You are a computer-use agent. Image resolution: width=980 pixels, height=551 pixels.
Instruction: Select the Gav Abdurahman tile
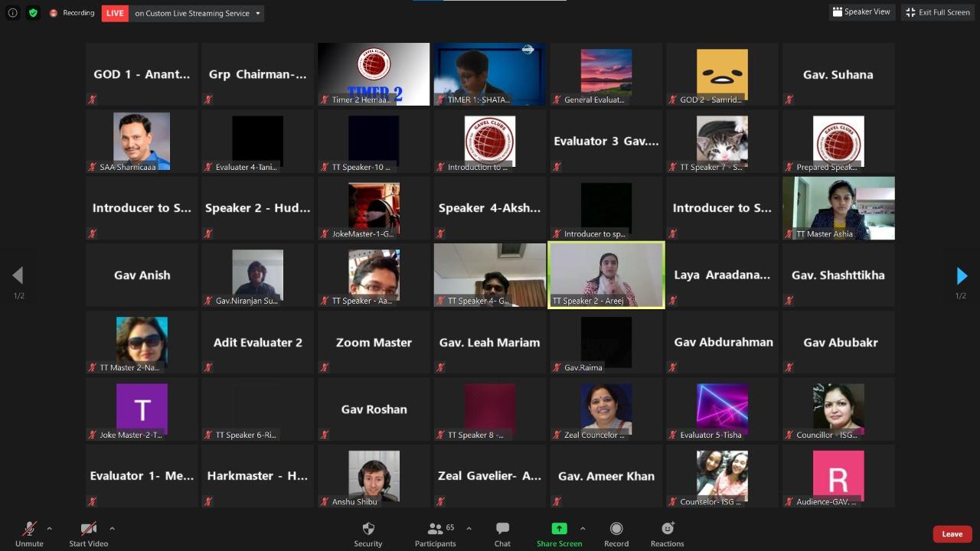[x=722, y=342]
